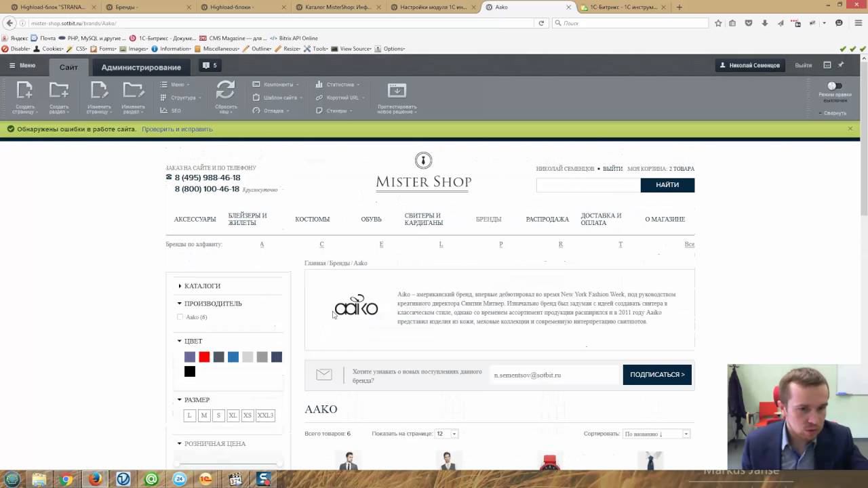
Task: Collapse the Цвет filter section
Action: pyautogui.click(x=190, y=342)
